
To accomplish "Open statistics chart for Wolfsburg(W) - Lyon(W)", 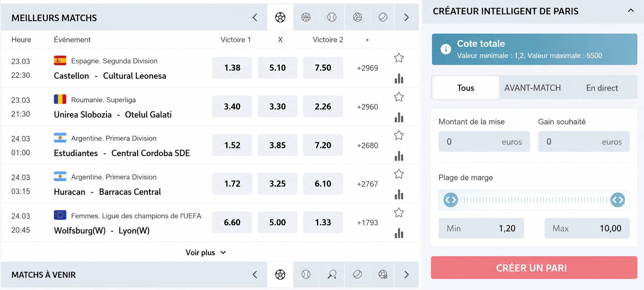I will (399, 233).
